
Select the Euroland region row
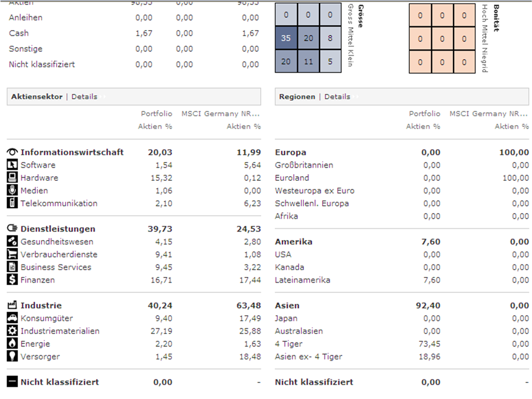pos(402,178)
